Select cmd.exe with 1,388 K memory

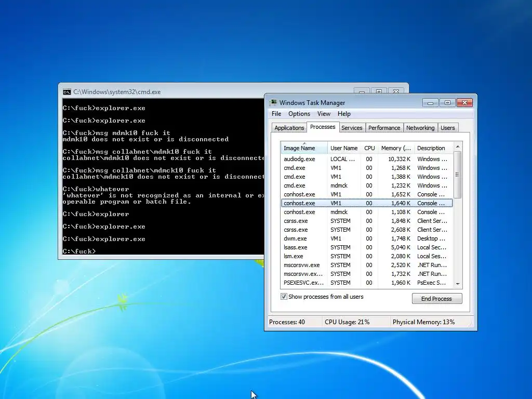(367, 177)
